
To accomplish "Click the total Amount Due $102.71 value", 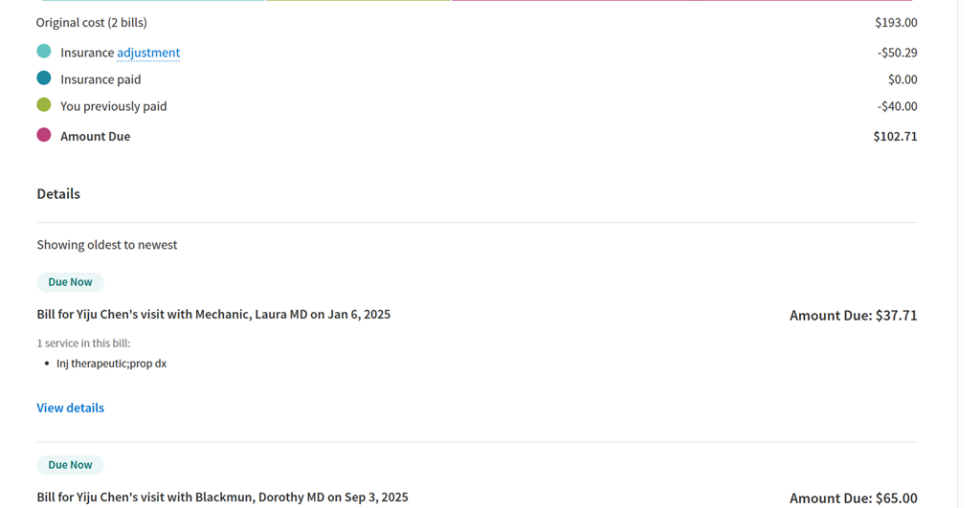I will (895, 136).
